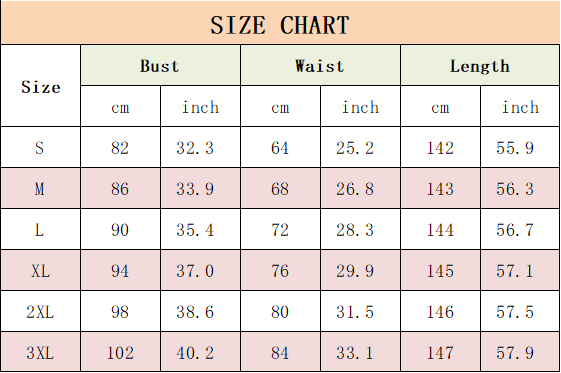Click the inch subheader under Length
The image size is (561, 373).
click(520, 106)
